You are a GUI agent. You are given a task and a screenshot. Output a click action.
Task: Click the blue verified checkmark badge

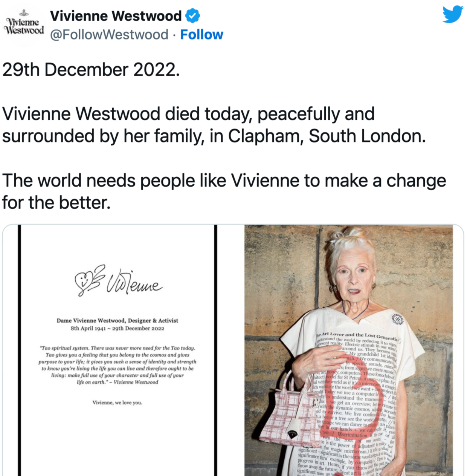(x=192, y=16)
